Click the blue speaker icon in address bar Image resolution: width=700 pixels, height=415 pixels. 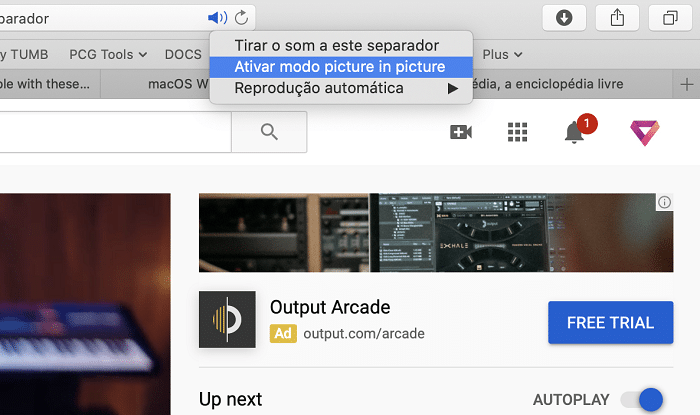[x=217, y=18]
